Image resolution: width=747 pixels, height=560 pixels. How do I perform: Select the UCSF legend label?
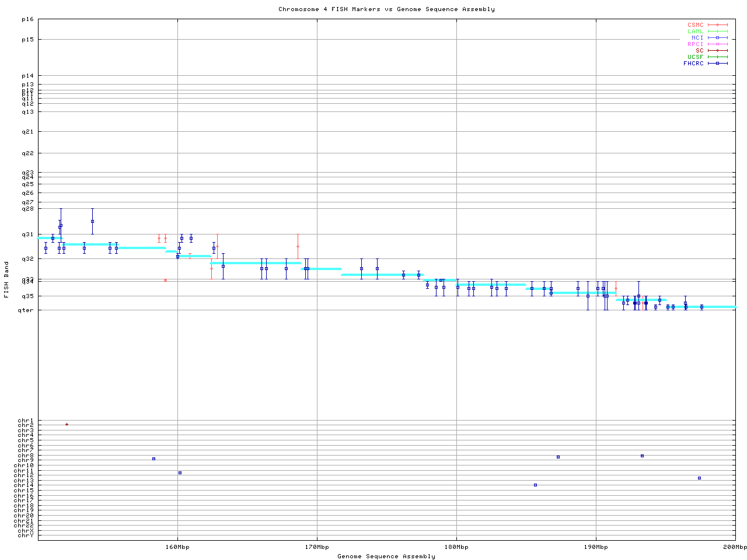pyautogui.click(x=695, y=57)
